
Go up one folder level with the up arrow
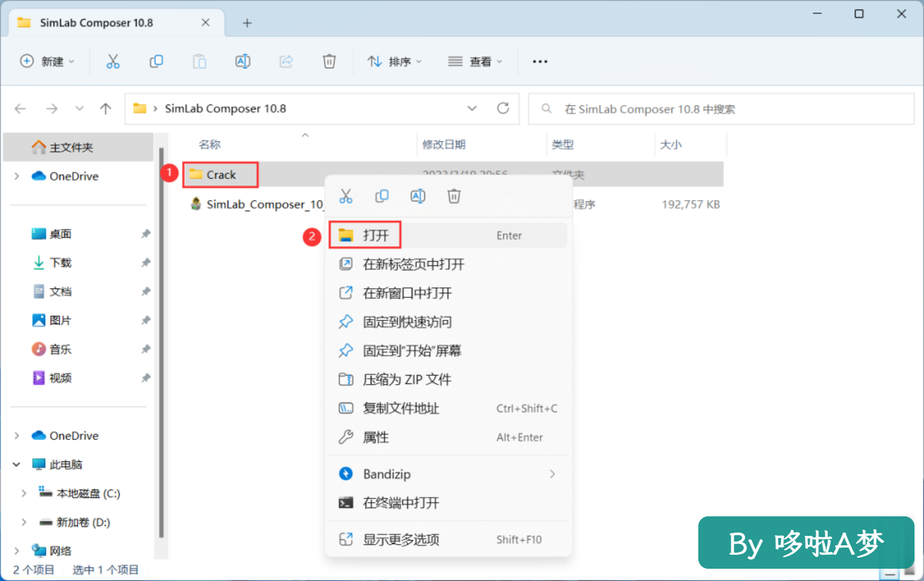(105, 109)
